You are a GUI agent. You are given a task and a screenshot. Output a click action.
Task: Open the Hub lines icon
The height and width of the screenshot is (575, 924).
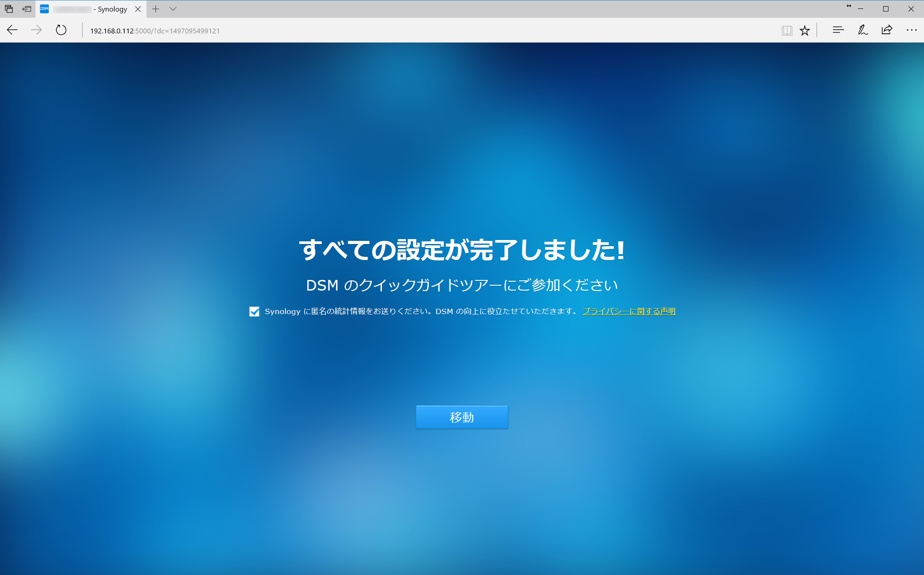click(x=838, y=30)
